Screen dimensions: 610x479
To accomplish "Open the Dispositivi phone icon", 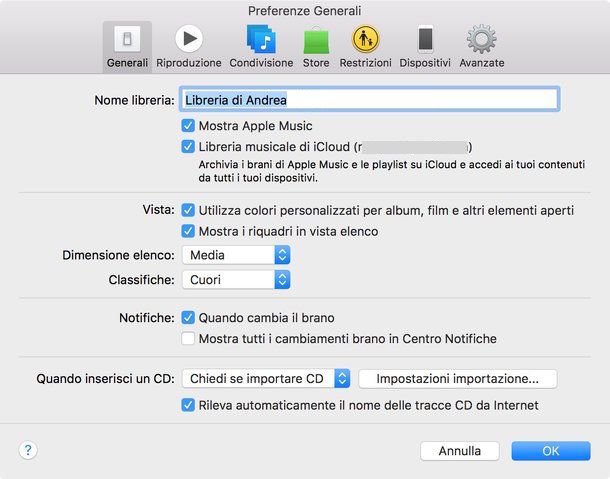I will point(425,39).
